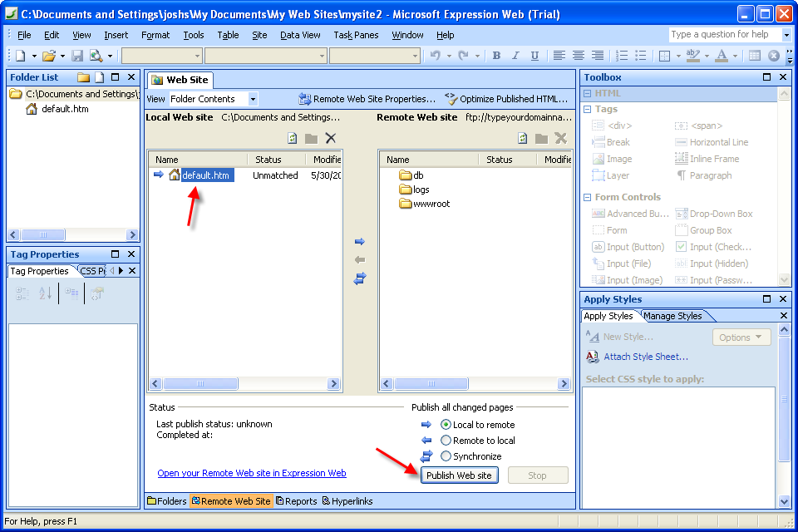
Task: Open the Task Panes menu
Action: (356, 35)
